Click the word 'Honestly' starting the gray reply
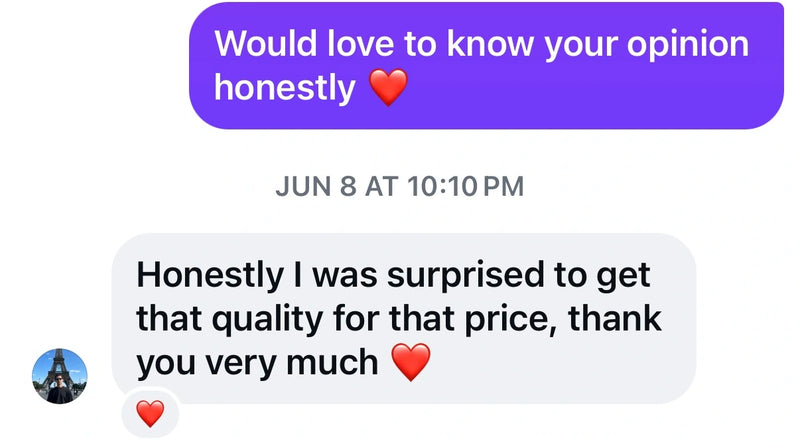 pyautogui.click(x=210, y=276)
